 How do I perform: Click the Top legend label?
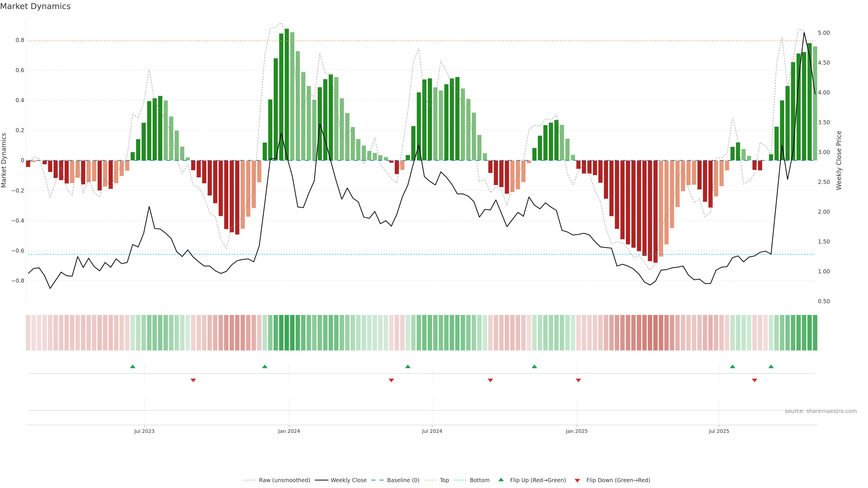click(x=444, y=480)
